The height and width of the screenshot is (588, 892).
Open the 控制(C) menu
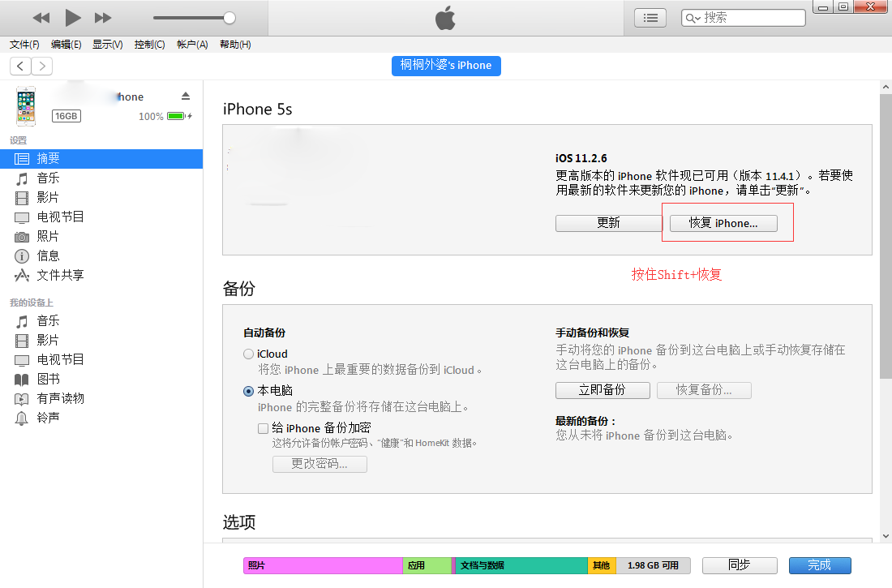tap(150, 45)
